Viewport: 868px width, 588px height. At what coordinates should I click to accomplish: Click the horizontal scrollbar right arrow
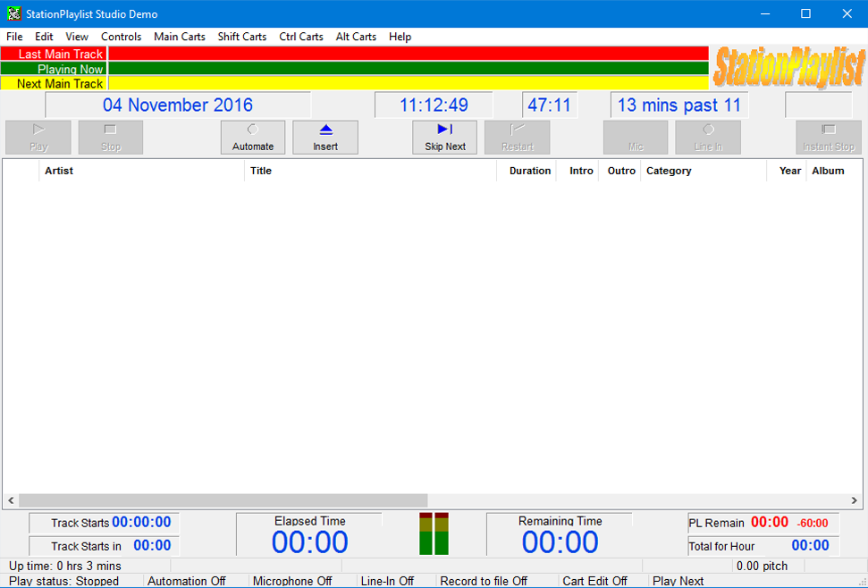pyautogui.click(x=855, y=500)
